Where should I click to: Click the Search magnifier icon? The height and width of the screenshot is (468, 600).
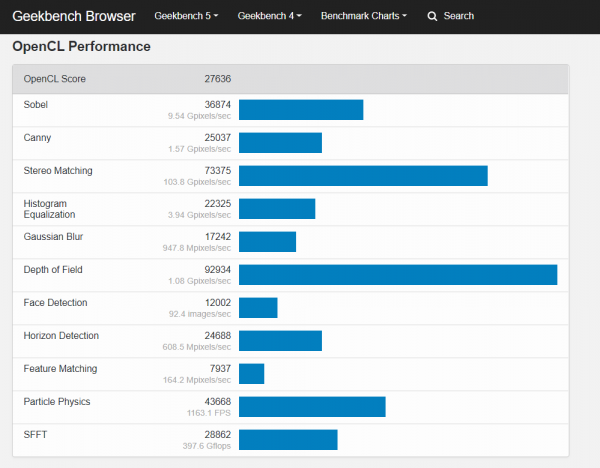pos(432,16)
